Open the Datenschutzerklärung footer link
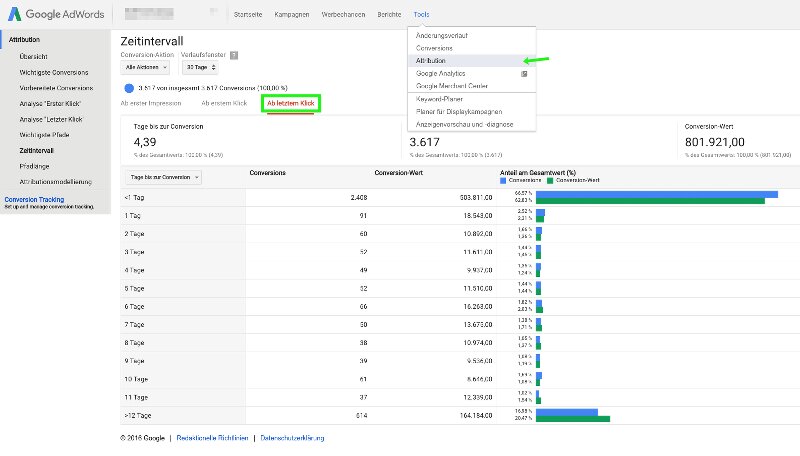Image resolution: width=800 pixels, height=456 pixels. [292, 438]
